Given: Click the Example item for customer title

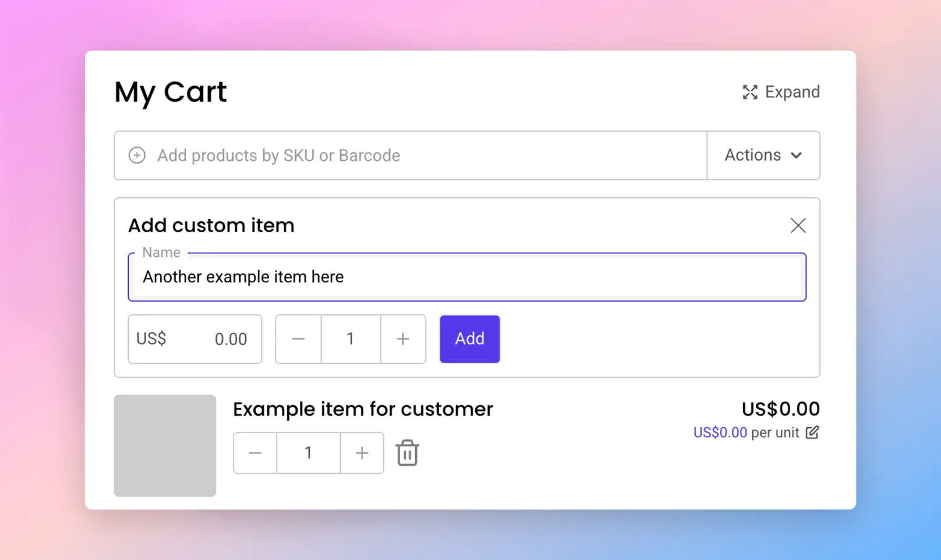Looking at the screenshot, I should (363, 409).
